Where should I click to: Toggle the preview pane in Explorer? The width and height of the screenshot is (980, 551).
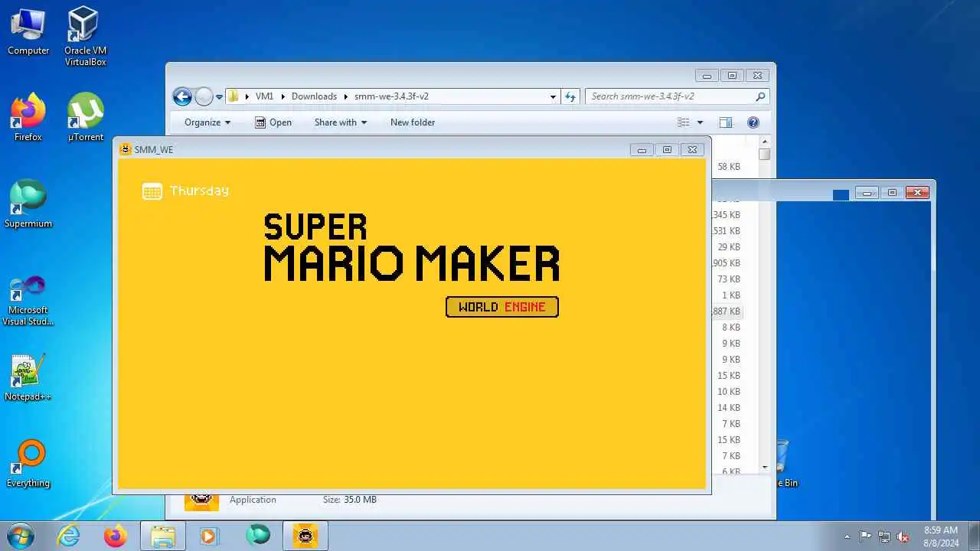click(x=725, y=122)
